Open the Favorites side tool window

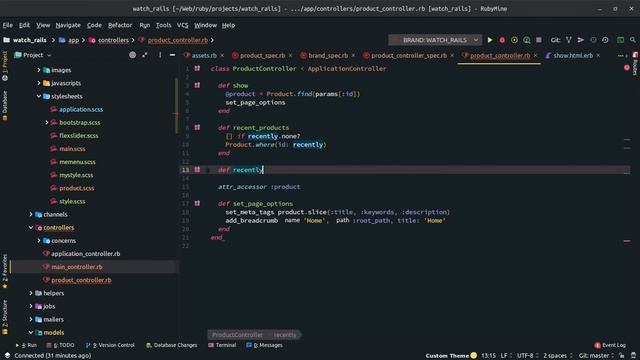coord(5,271)
